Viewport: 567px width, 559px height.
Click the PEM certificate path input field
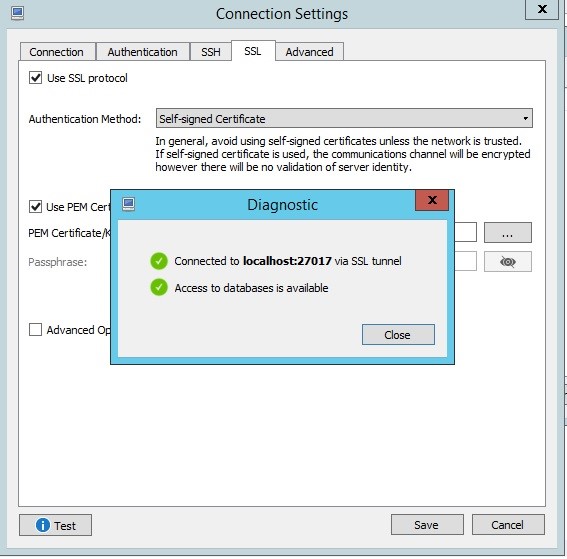(465, 232)
